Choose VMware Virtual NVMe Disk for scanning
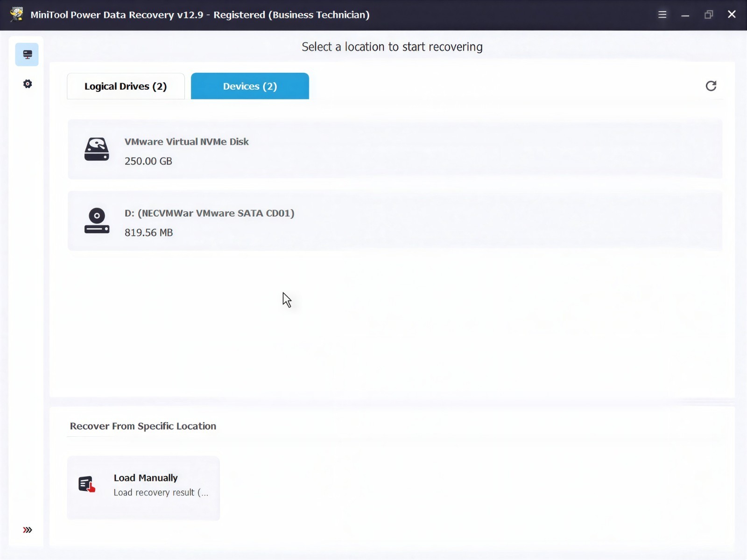This screenshot has width=747, height=560. pos(395,149)
